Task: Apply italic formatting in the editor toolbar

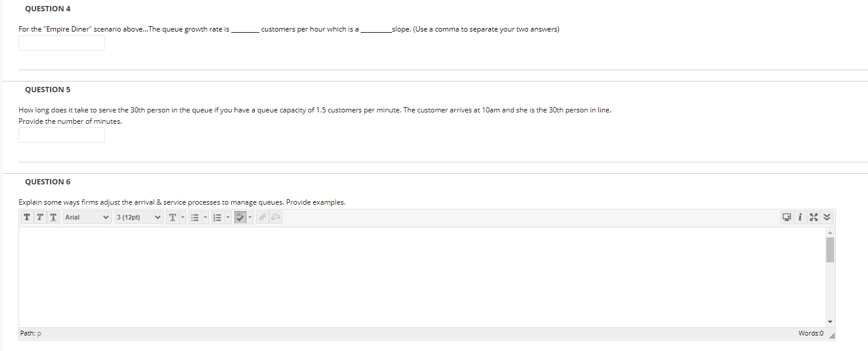Action: [40, 217]
